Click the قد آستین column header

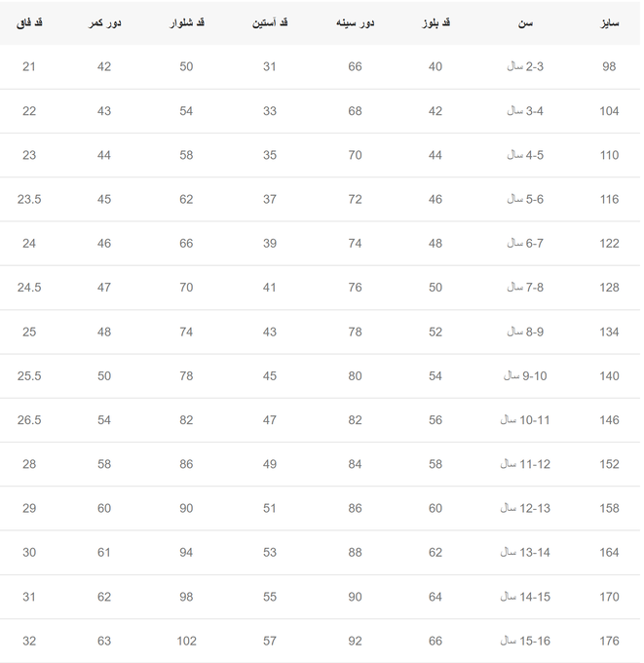pos(270,22)
